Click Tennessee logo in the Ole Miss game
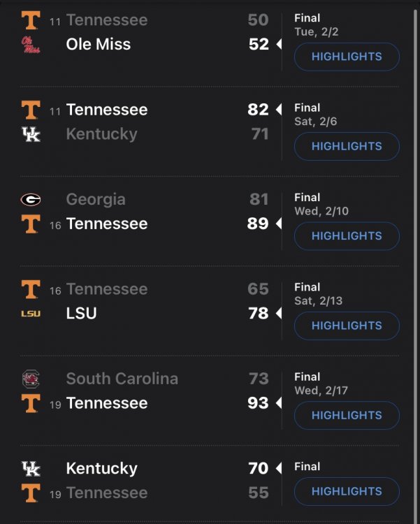 click(31, 20)
